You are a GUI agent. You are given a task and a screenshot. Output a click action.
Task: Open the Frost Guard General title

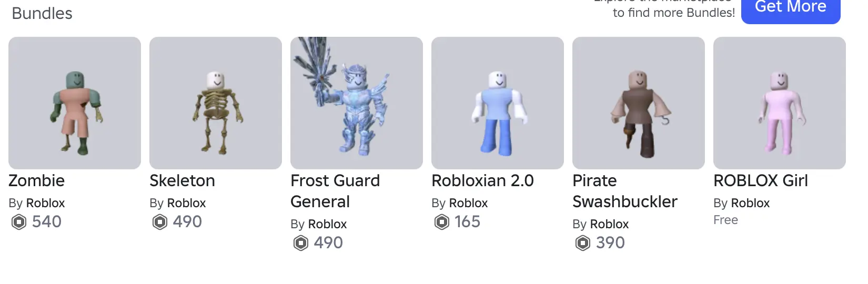pos(335,191)
